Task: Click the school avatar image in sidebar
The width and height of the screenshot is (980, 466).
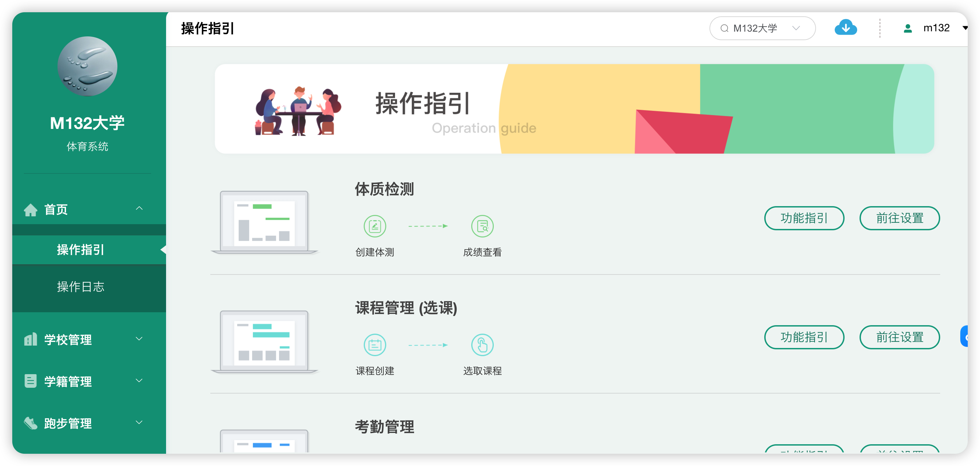Action: click(x=87, y=66)
